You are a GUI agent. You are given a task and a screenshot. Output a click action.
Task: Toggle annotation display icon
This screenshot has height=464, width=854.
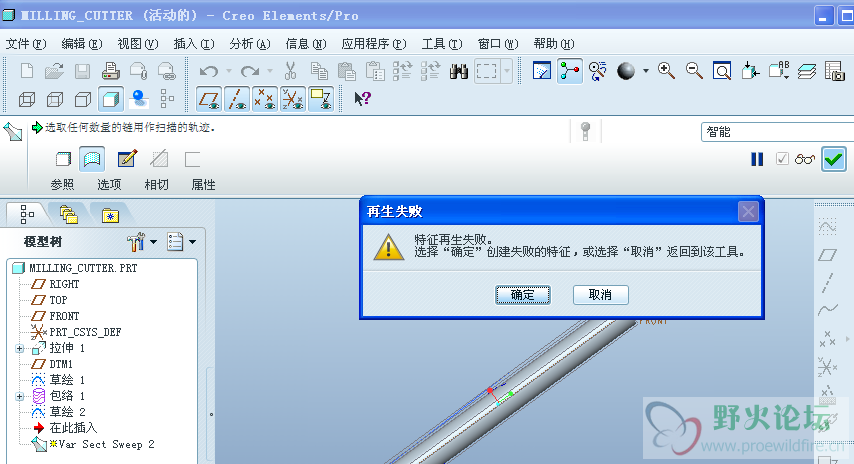(321, 99)
